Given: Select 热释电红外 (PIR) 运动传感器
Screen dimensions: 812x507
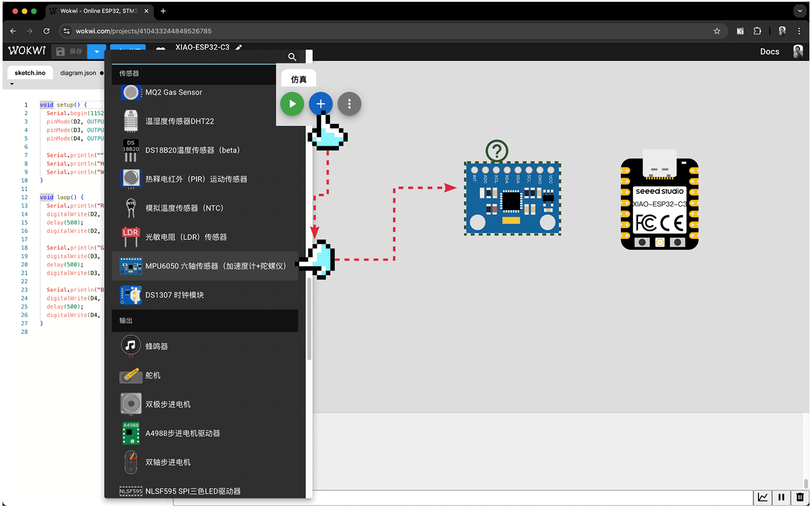Looking at the screenshot, I should coord(205,179).
